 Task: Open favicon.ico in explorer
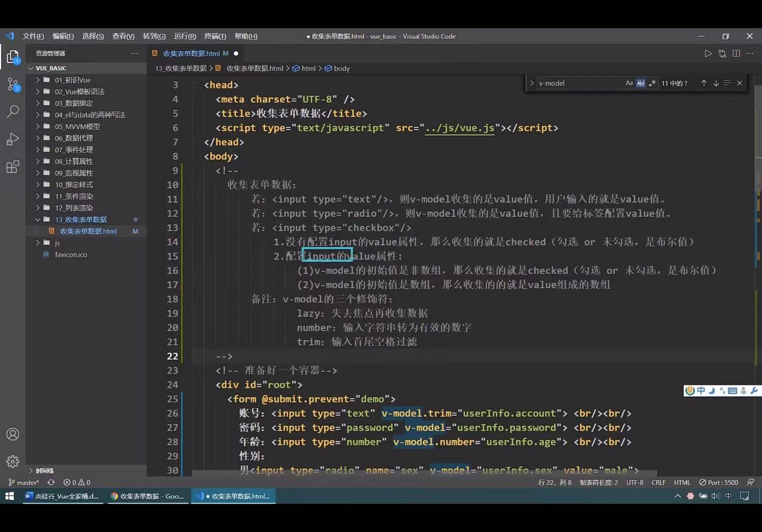pos(86,255)
